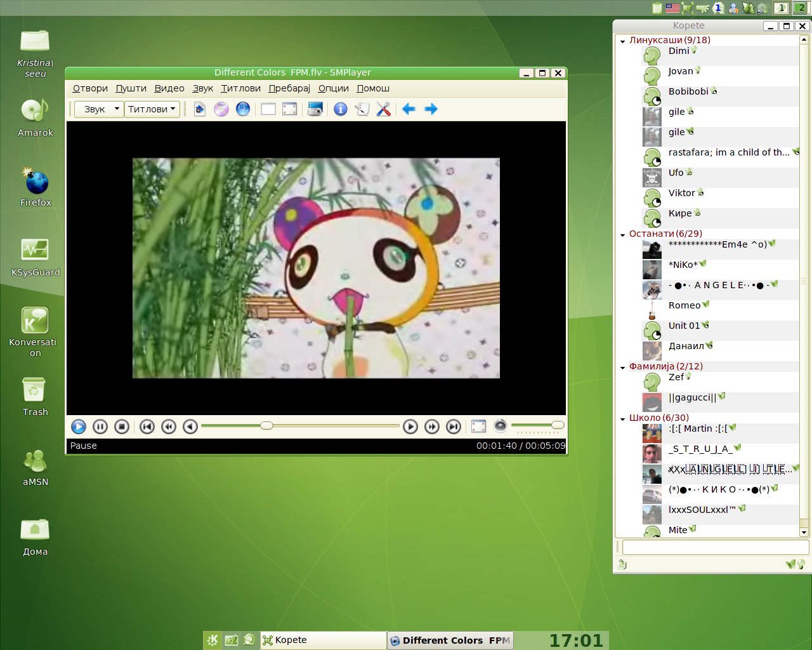Open the aMSN desktop icon
Viewport: 812px width, 650px height.
click(x=36, y=468)
